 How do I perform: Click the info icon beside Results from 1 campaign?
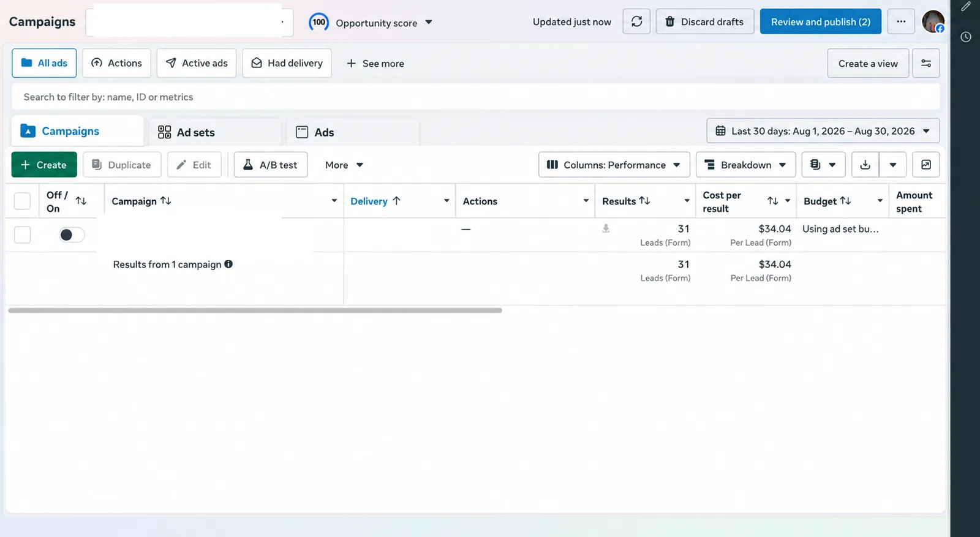[228, 264]
